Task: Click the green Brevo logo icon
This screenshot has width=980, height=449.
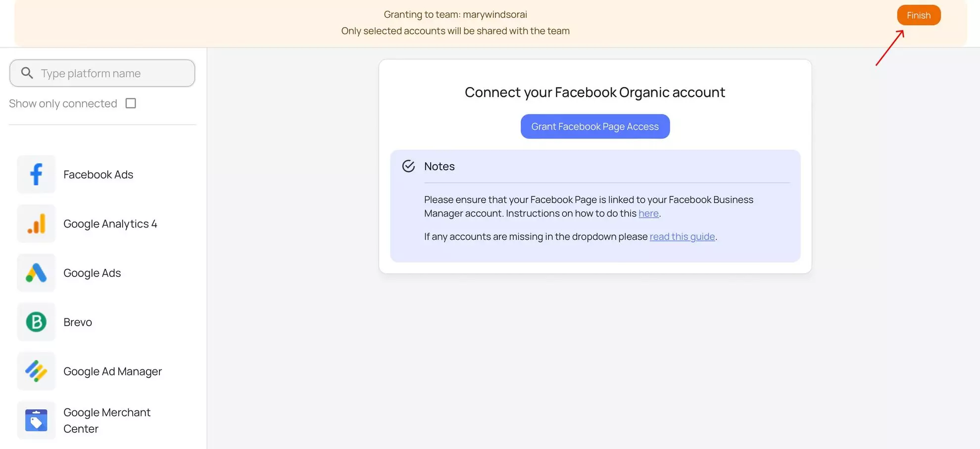Action: click(36, 322)
